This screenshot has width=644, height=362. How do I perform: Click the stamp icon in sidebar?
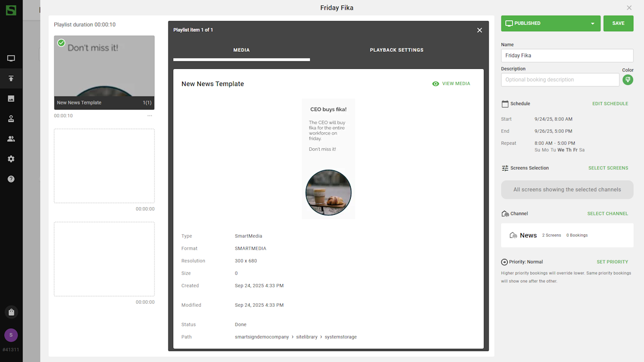click(11, 119)
